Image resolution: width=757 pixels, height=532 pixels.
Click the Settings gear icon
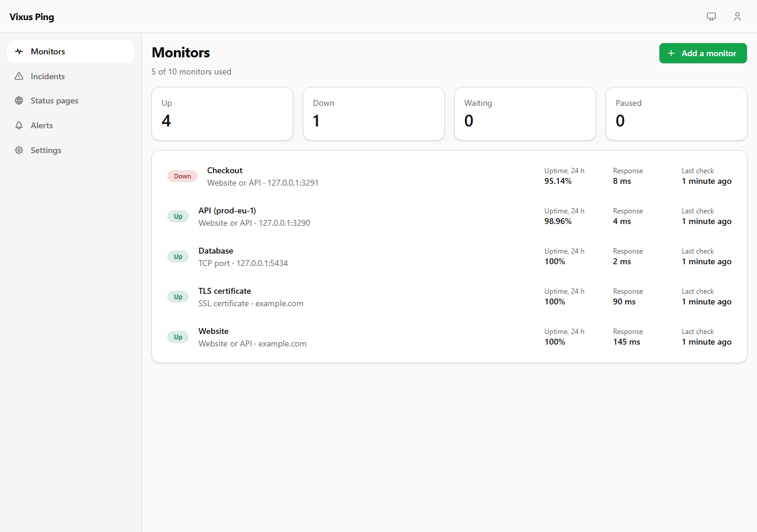(x=19, y=150)
